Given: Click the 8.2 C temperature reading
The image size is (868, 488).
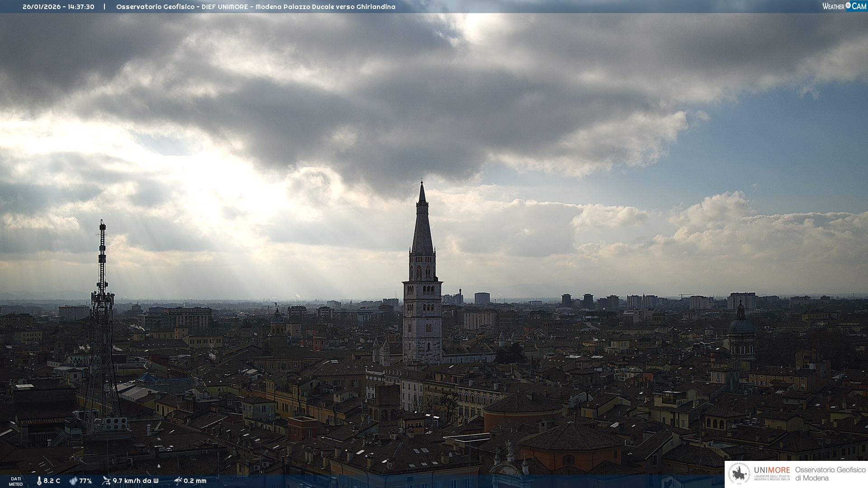Looking at the screenshot, I should click(x=52, y=481).
